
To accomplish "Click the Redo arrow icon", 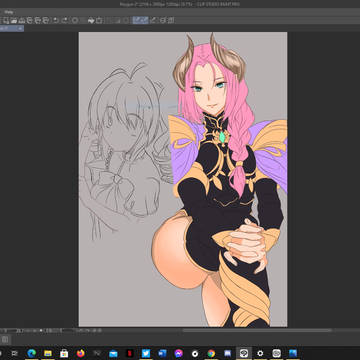I will coord(64,20).
